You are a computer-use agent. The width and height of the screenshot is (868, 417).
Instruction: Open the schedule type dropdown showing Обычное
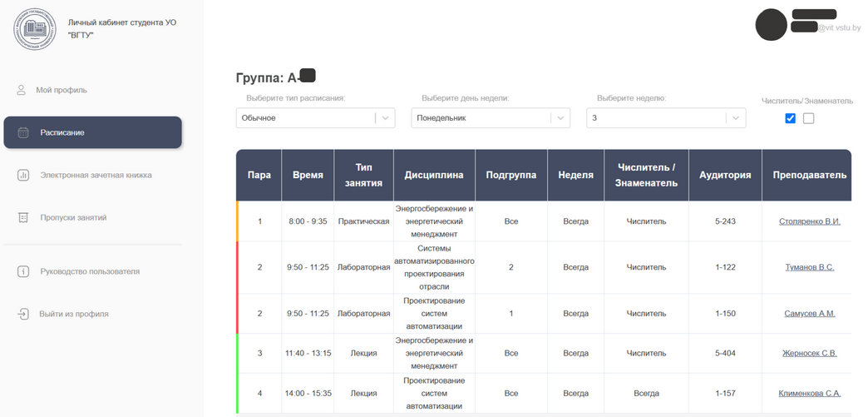pyautogui.click(x=315, y=118)
